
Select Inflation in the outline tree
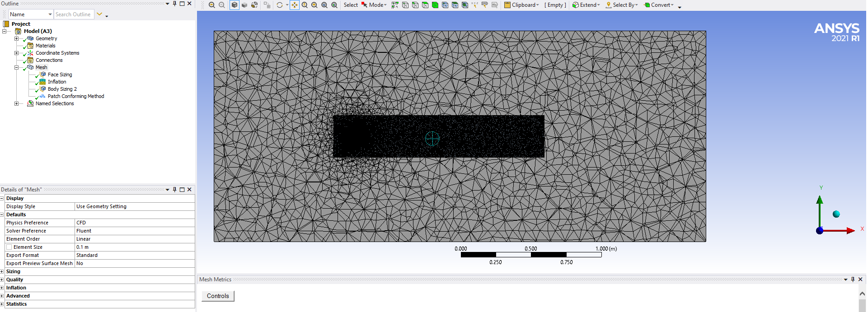coord(56,82)
